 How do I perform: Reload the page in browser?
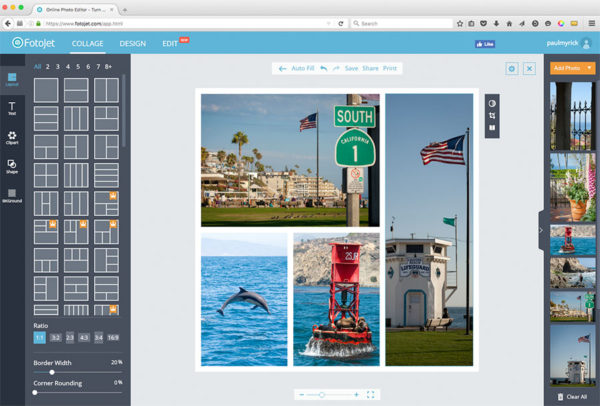(x=341, y=23)
